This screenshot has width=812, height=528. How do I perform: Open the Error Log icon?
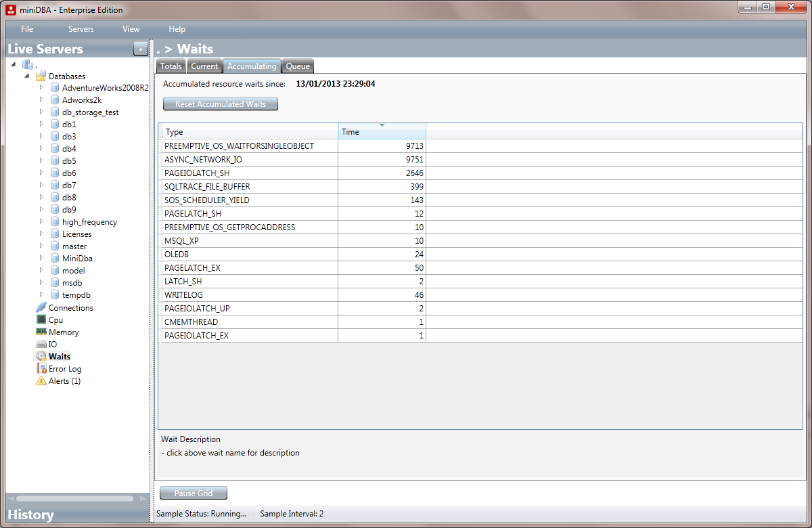click(x=41, y=369)
